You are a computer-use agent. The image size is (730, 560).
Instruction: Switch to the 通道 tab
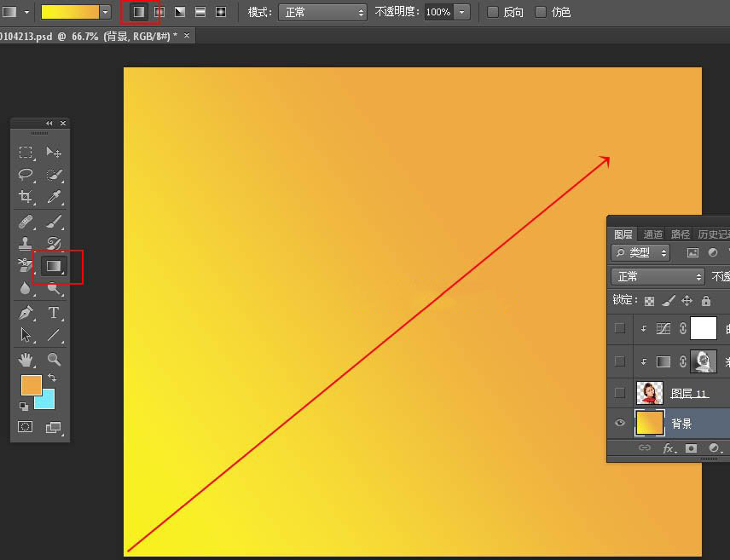[653, 234]
